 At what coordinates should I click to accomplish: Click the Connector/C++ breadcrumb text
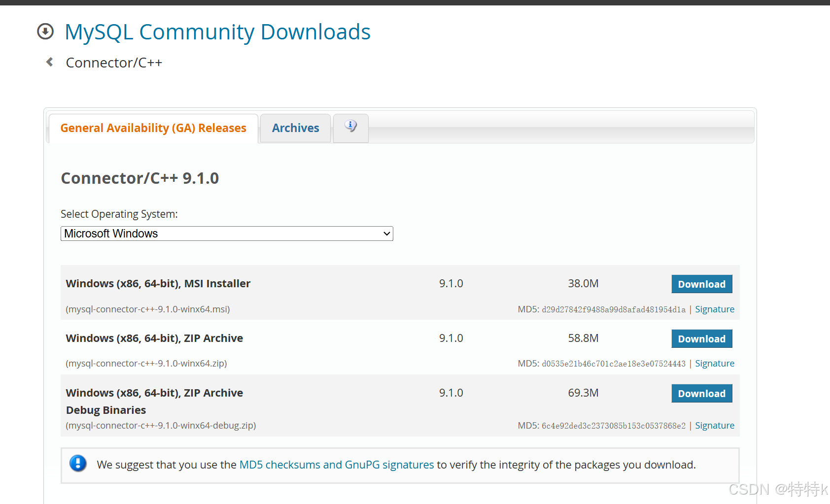[x=114, y=63]
